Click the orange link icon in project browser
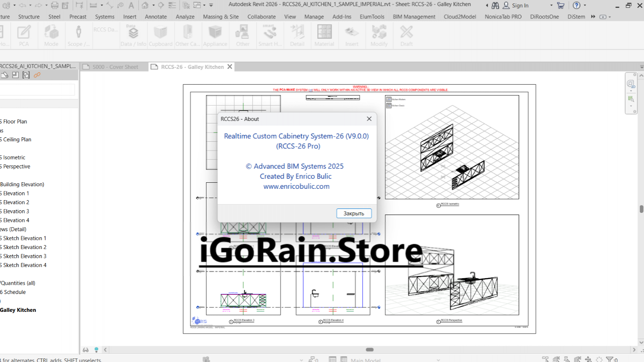644x362 pixels. [x=37, y=75]
